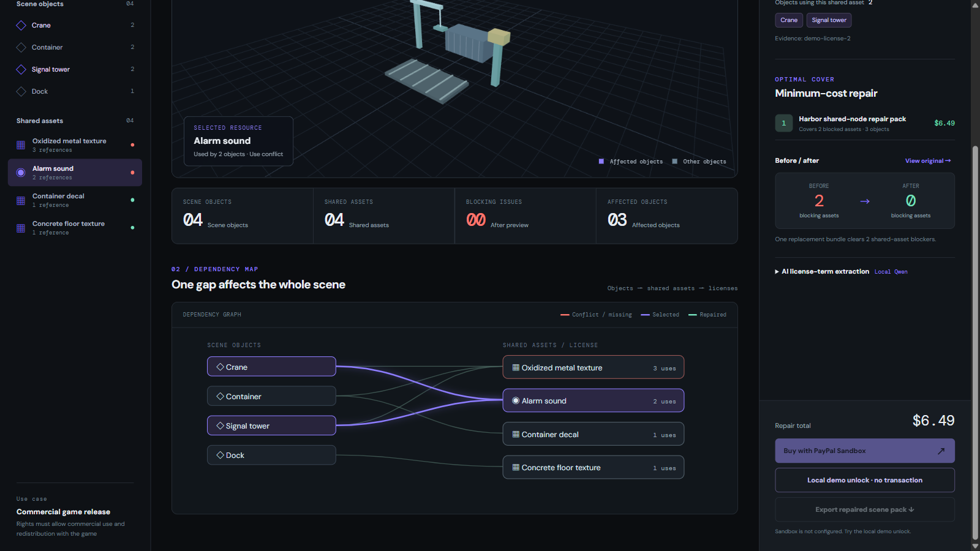Click the gray Other objects legend swatch
980x551 pixels.
[x=675, y=162]
